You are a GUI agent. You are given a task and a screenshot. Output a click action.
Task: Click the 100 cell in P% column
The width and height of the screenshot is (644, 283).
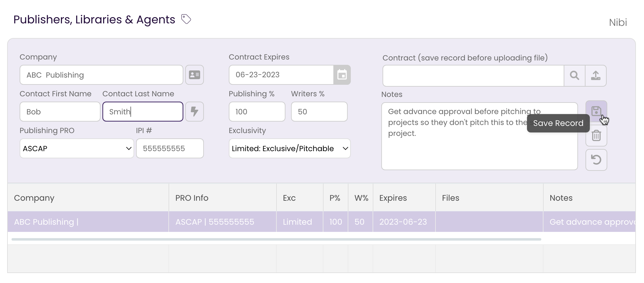point(336,222)
